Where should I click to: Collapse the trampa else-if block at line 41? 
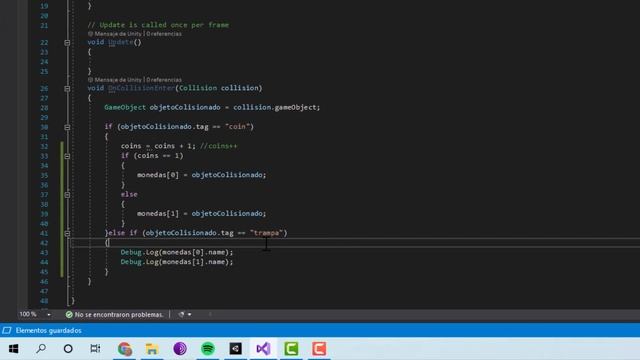[x=67, y=234]
